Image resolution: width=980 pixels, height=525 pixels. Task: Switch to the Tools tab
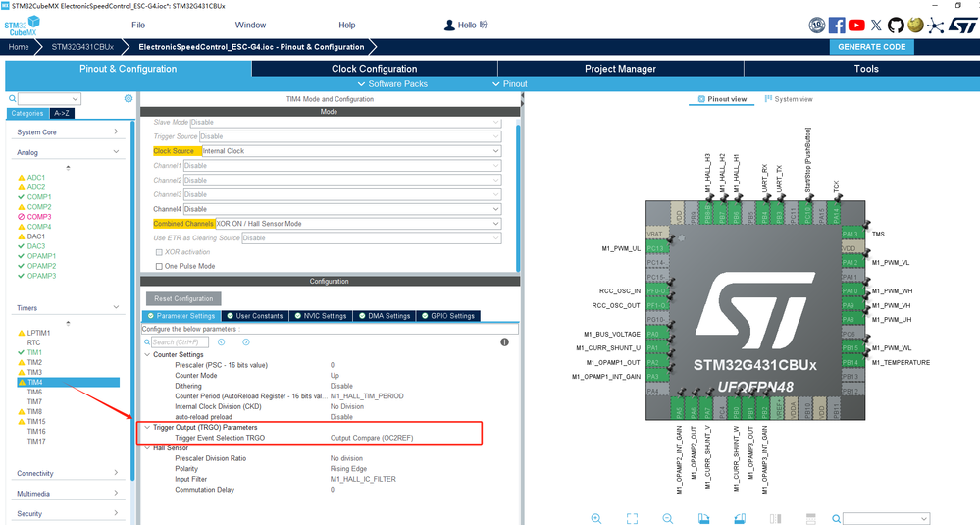[866, 69]
